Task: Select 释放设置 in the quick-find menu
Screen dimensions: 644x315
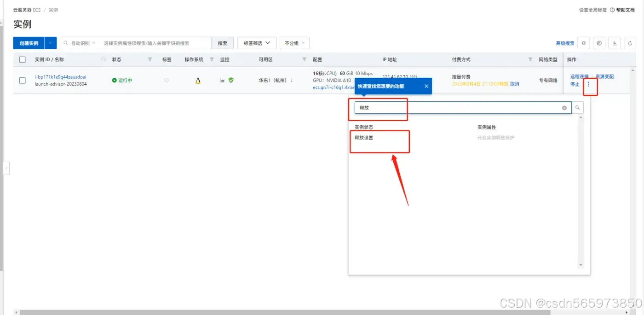Action: 363,137
